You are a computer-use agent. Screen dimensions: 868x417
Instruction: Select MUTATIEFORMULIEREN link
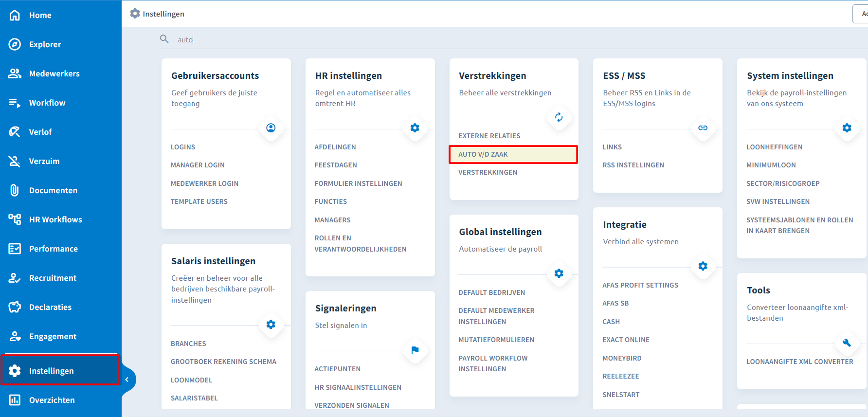pos(496,340)
